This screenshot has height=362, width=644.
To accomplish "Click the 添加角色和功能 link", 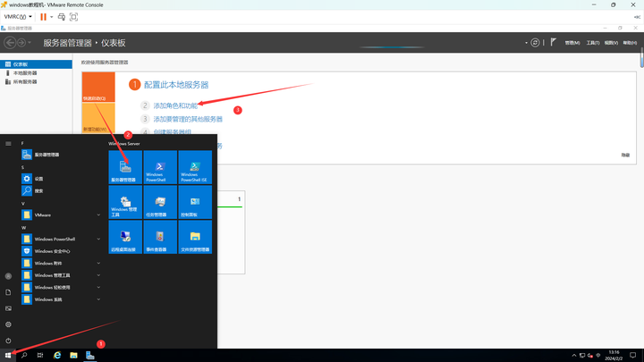I will (x=175, y=105).
